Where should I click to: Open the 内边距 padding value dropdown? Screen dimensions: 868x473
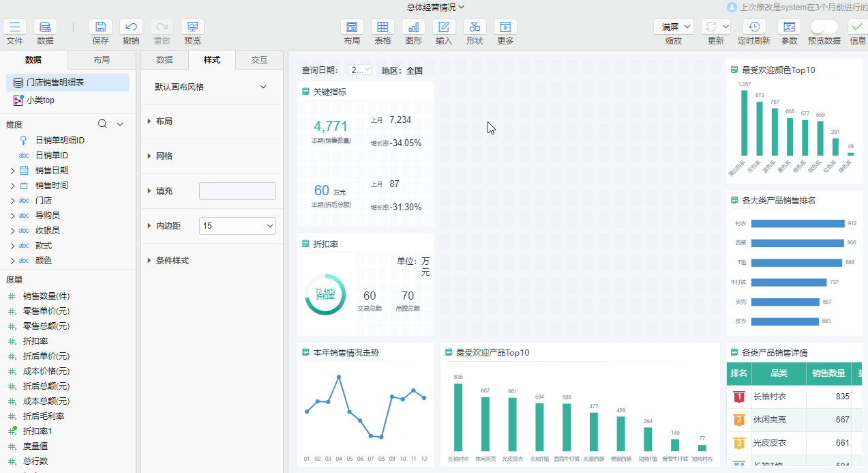(x=237, y=225)
